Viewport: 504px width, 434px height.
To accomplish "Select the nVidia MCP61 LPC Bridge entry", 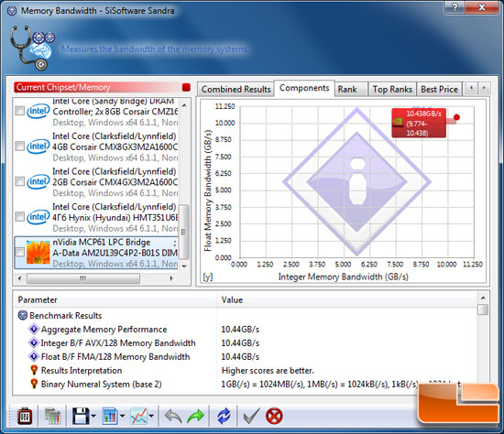I will (x=96, y=253).
